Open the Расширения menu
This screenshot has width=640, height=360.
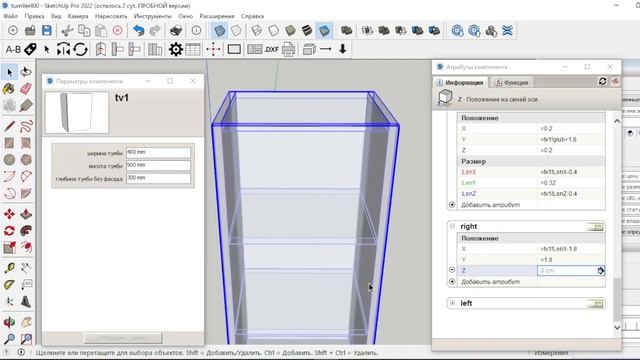point(217,16)
